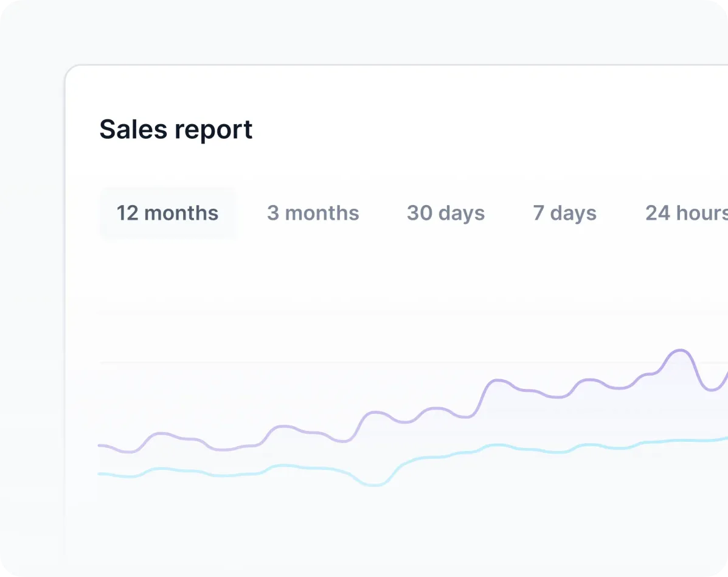Click the Sales report heading

[x=176, y=130]
